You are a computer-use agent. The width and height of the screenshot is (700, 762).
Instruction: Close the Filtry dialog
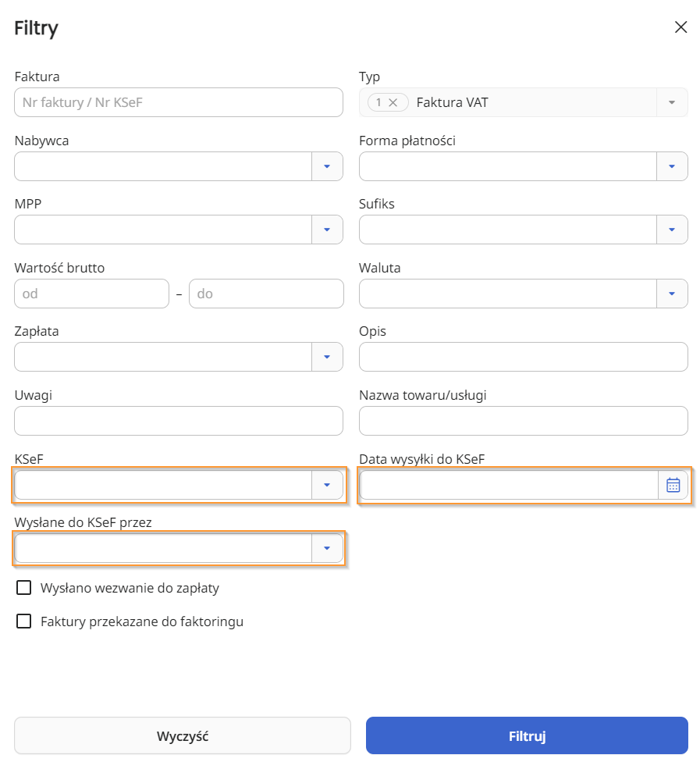(680, 27)
